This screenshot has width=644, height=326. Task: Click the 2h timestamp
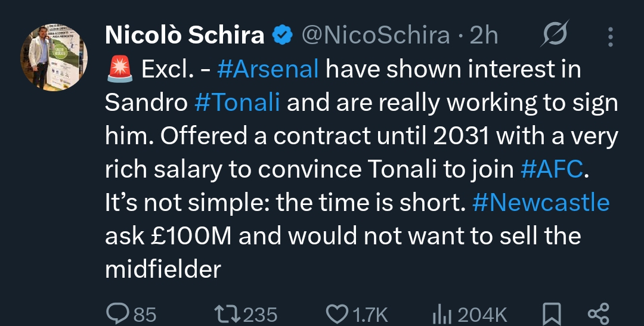484,36
